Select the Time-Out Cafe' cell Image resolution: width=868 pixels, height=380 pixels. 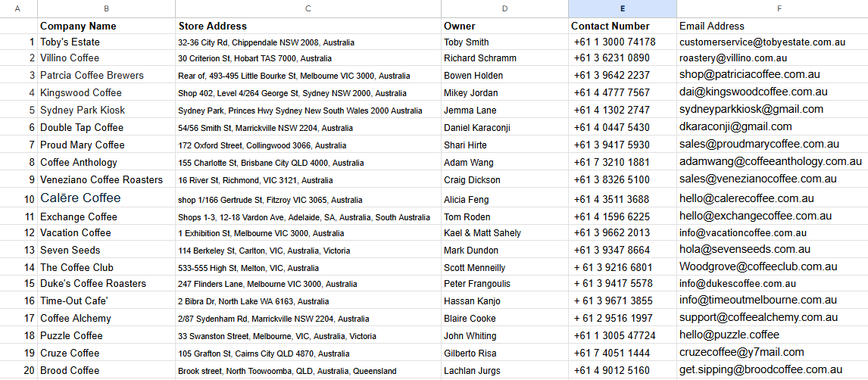tap(106, 301)
